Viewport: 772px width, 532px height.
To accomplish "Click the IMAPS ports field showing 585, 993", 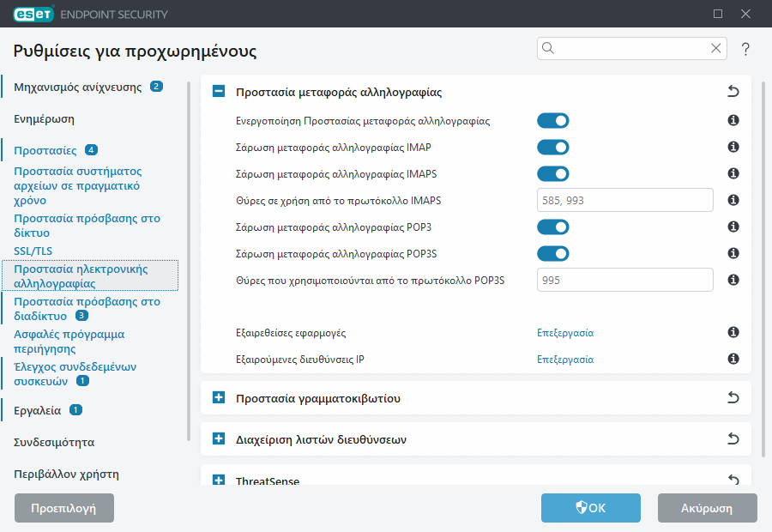I will (624, 200).
